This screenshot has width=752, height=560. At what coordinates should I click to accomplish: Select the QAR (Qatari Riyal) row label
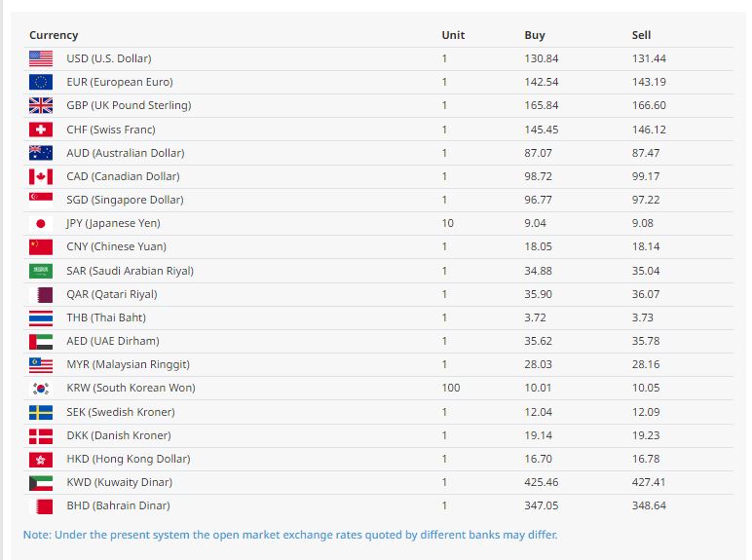click(111, 294)
